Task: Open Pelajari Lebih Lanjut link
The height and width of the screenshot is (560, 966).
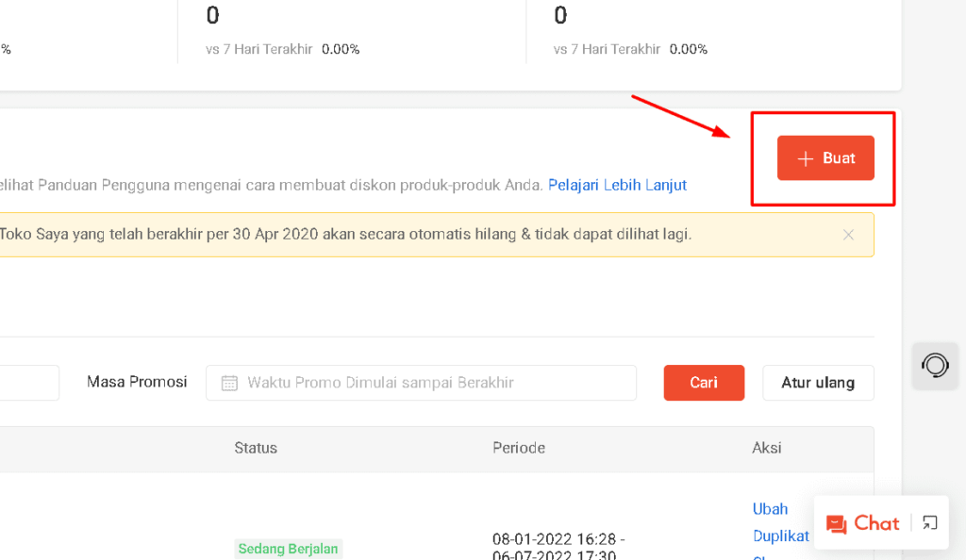Action: click(617, 185)
